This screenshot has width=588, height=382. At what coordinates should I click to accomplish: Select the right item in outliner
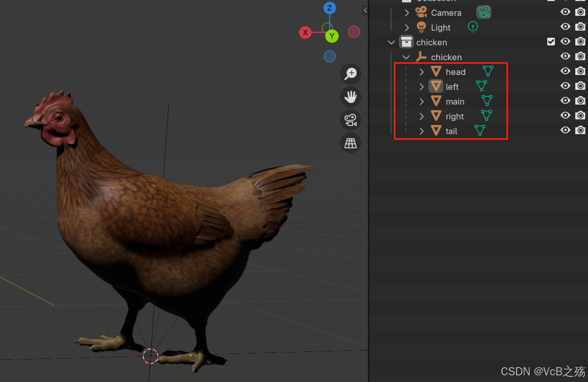click(455, 117)
